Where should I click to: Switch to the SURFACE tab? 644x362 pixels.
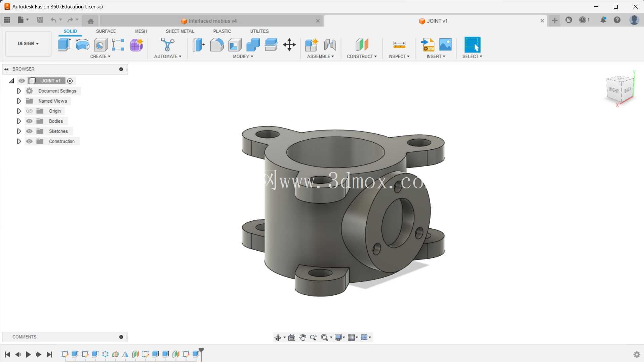[x=106, y=31]
